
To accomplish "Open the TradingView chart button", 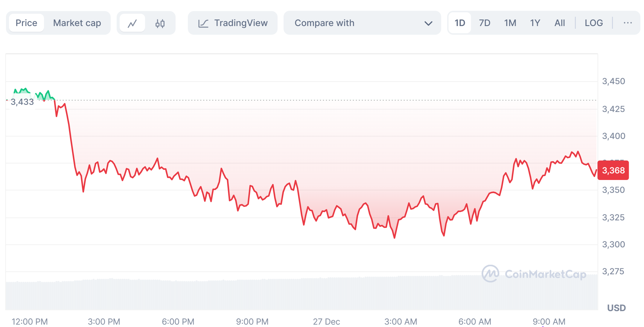I will click(232, 23).
